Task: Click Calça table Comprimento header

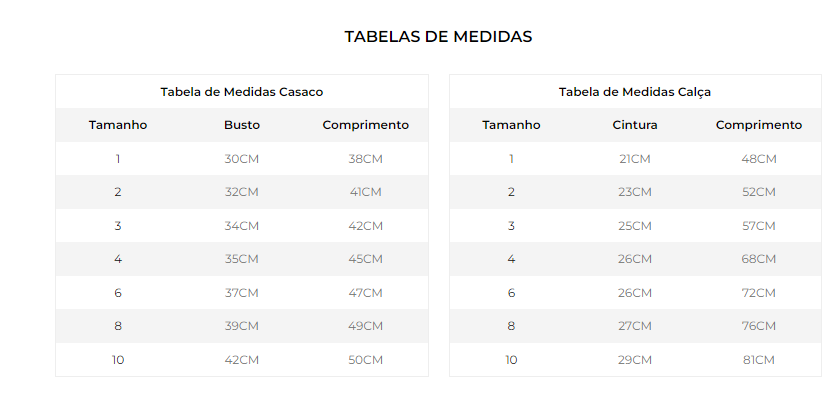Action: pyautogui.click(x=759, y=125)
